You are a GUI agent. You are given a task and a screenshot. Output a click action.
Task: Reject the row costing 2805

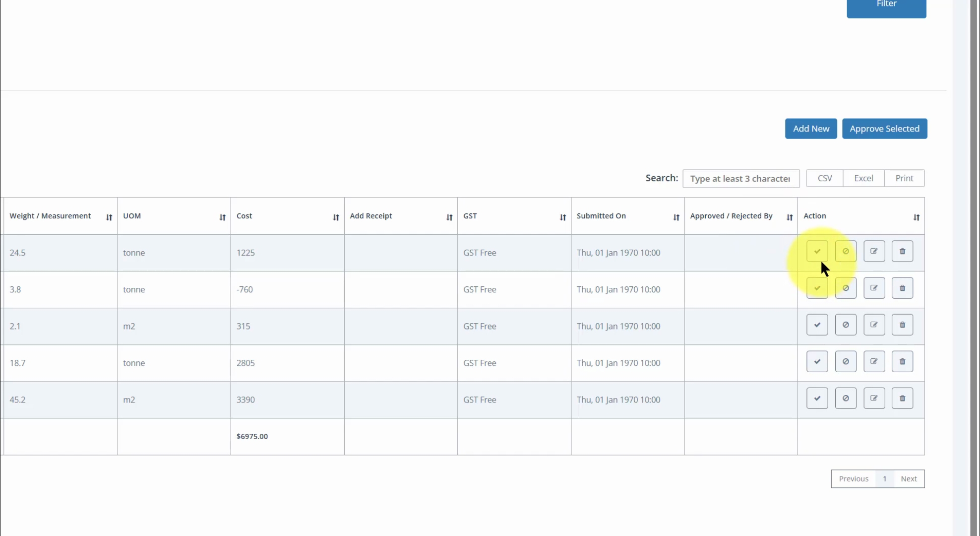coord(845,362)
